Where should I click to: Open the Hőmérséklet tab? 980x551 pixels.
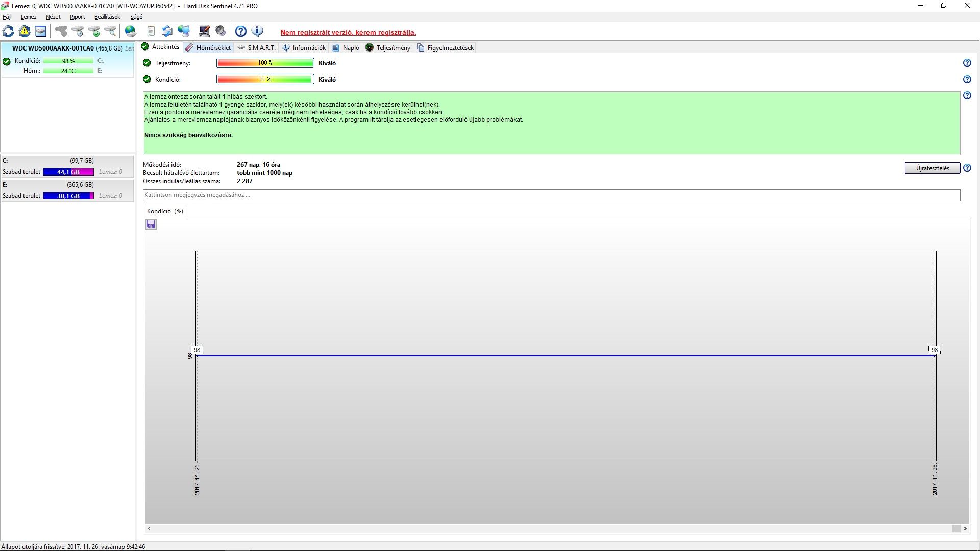point(208,47)
